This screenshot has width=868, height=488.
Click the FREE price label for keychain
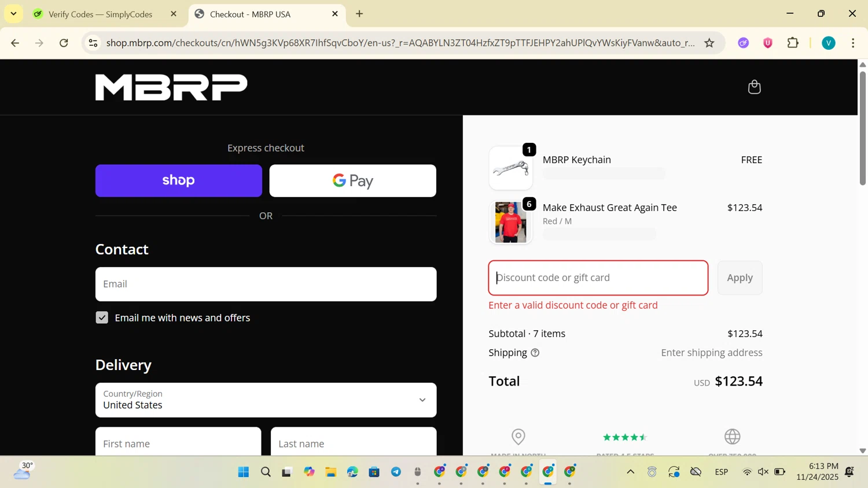tap(752, 160)
